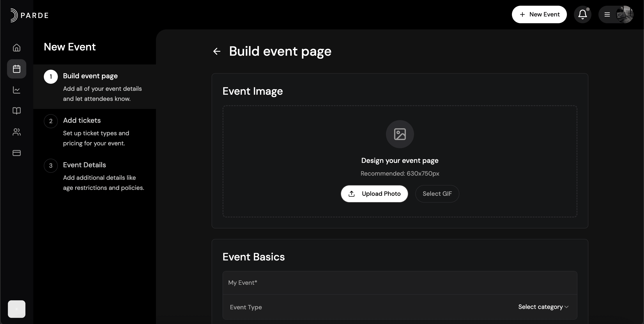This screenshot has height=324, width=644.
Task: Open the book guide sidebar icon
Action: coord(16,111)
